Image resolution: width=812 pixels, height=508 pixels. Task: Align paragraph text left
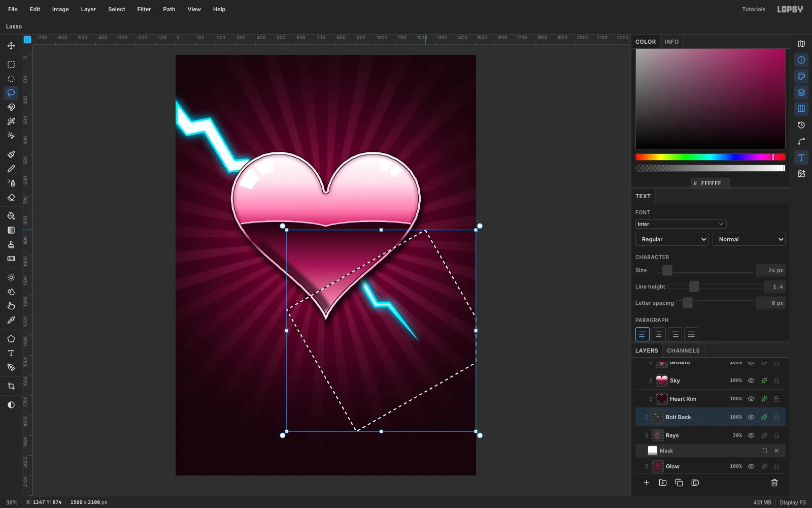tap(642, 334)
